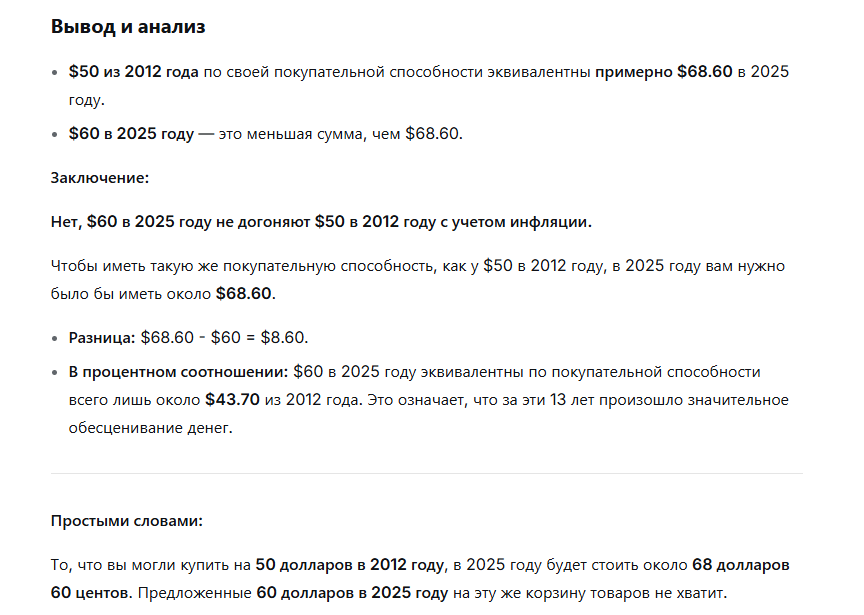Click the bold "50 долларов в 2012 году" phrase
This screenshot has width=864, height=615.
[x=349, y=564]
